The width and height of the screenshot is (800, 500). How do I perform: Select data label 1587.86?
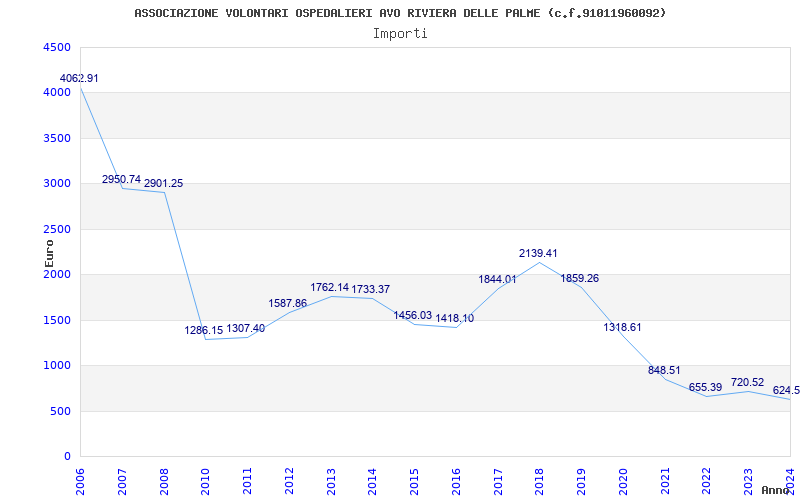pos(288,303)
